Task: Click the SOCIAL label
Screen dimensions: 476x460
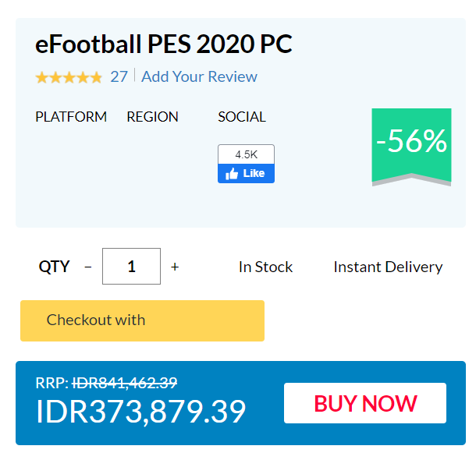Action: click(242, 117)
